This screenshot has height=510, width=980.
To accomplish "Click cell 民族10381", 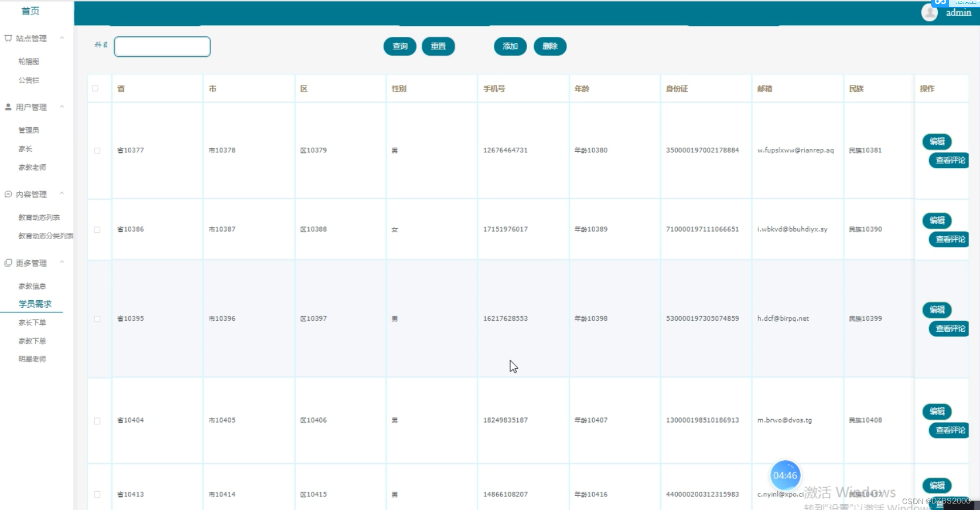I will pyautogui.click(x=865, y=151).
